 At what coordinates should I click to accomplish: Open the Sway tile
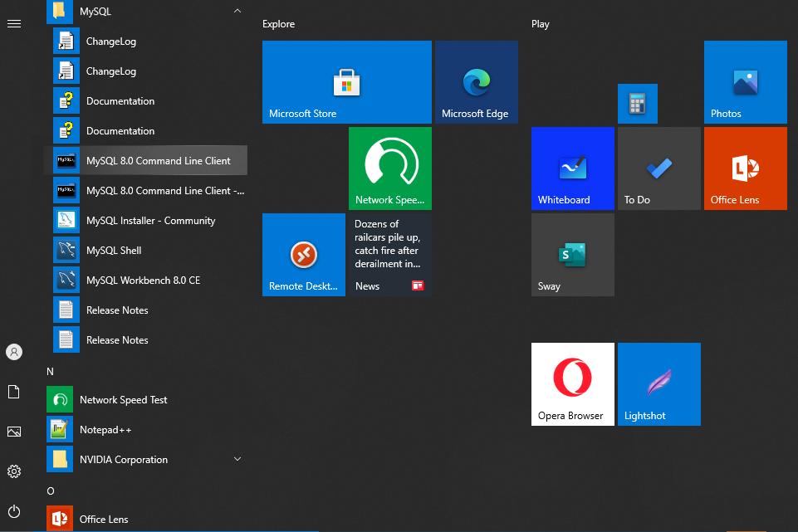[x=572, y=255]
